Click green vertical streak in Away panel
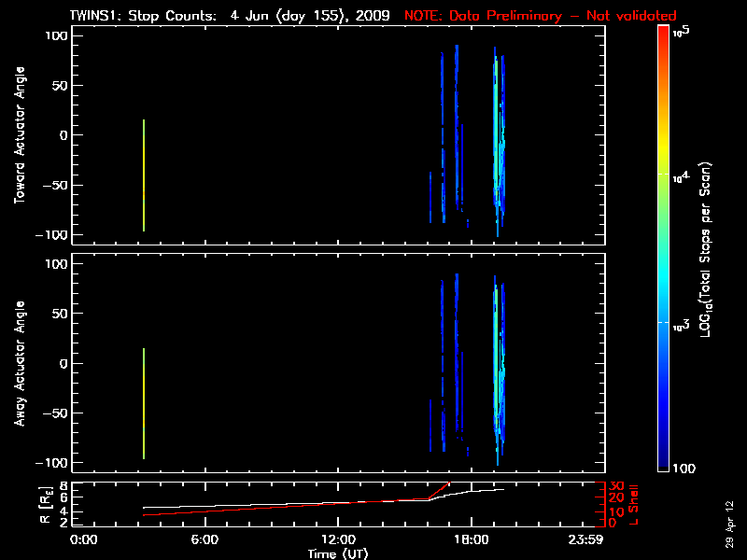This screenshot has height=560, width=747. pos(144,403)
